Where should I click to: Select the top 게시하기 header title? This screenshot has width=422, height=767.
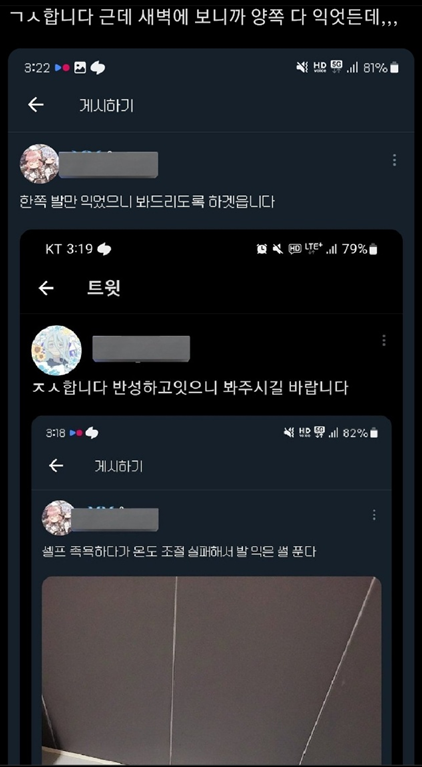(x=107, y=105)
